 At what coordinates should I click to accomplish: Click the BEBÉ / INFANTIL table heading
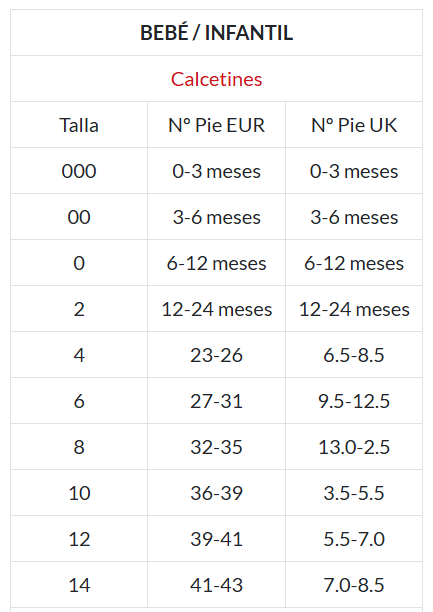[216, 33]
